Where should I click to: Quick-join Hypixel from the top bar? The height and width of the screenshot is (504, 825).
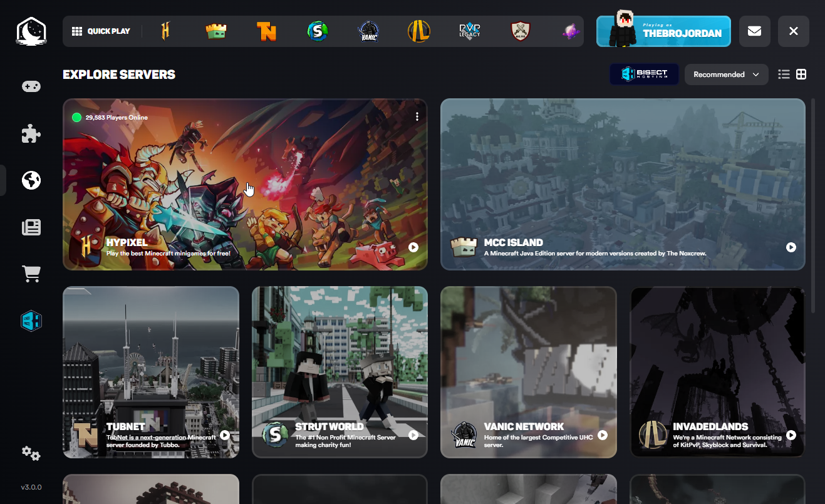coord(165,31)
